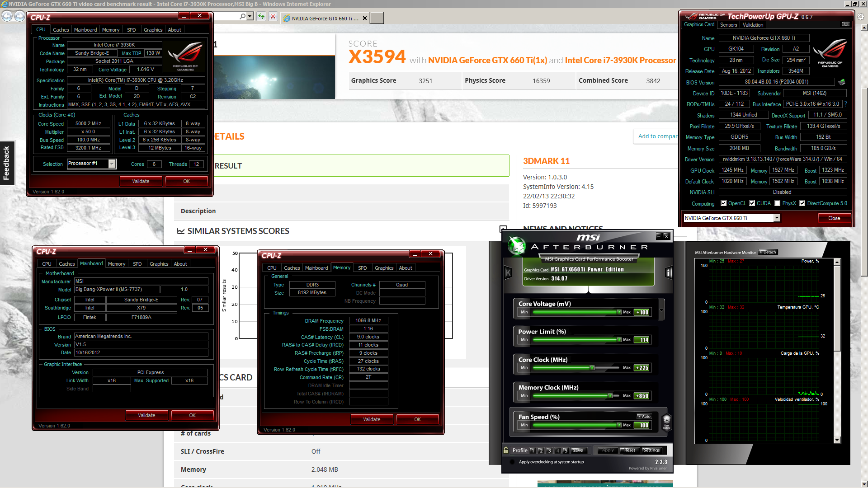Screen dimensions: 868x488
Task: Open Afterburner Kombustor K side button
Action: pos(508,272)
